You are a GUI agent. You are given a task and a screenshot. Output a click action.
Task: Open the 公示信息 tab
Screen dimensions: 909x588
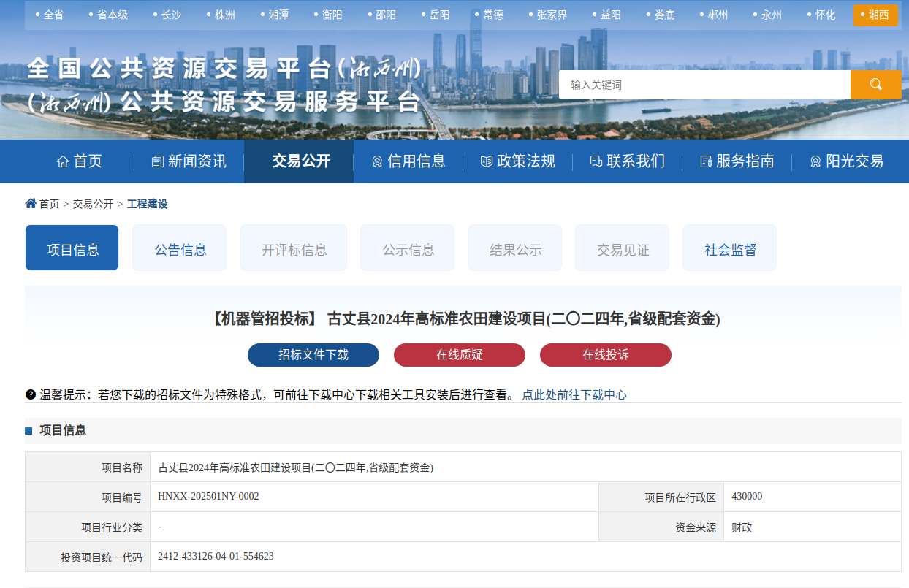pyautogui.click(x=408, y=248)
